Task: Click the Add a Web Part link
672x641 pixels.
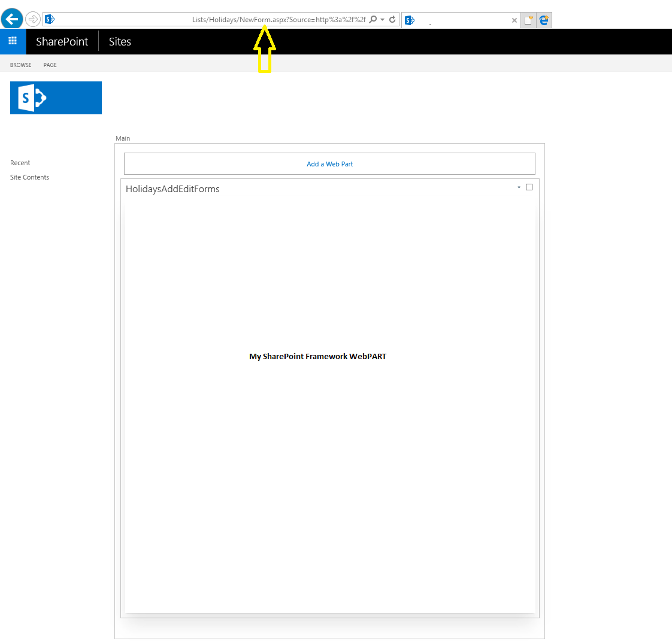Action: [x=329, y=164]
